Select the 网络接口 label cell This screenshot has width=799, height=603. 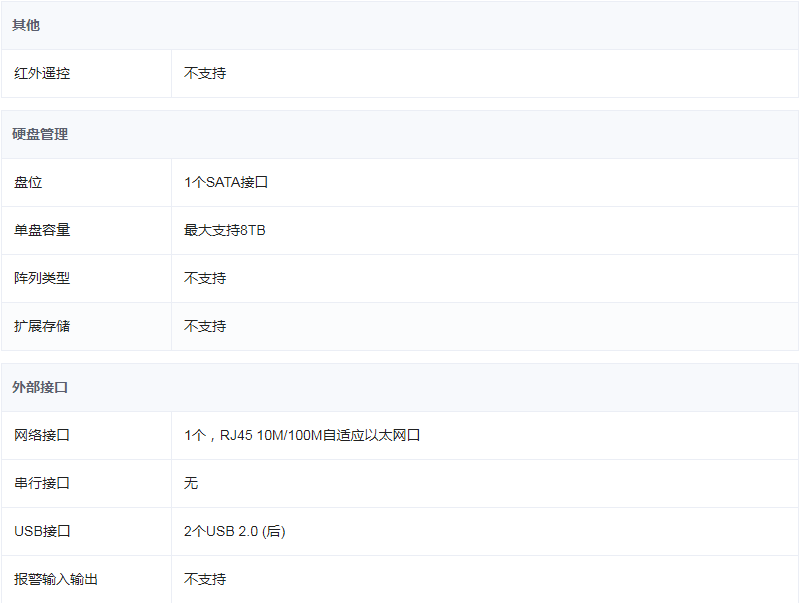pos(87,435)
